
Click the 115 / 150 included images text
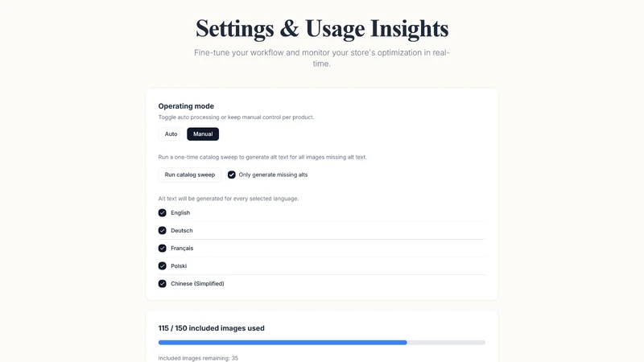212,328
